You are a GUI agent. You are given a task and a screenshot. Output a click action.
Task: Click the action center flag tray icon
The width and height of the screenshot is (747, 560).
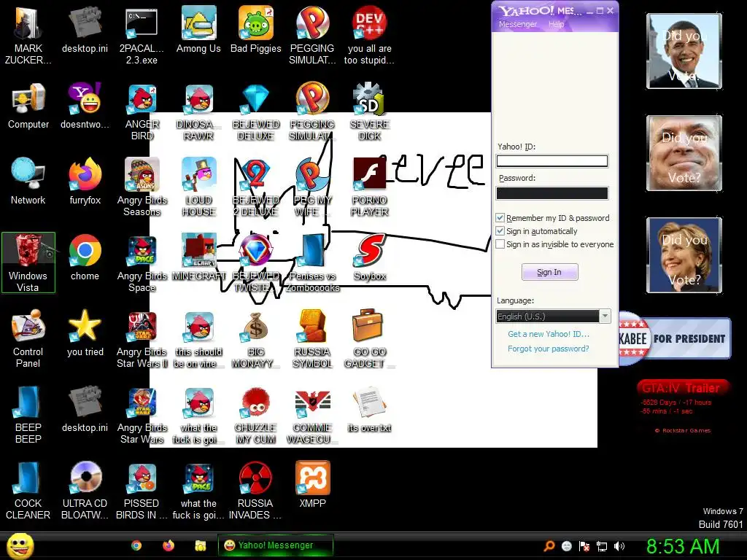coord(584,546)
